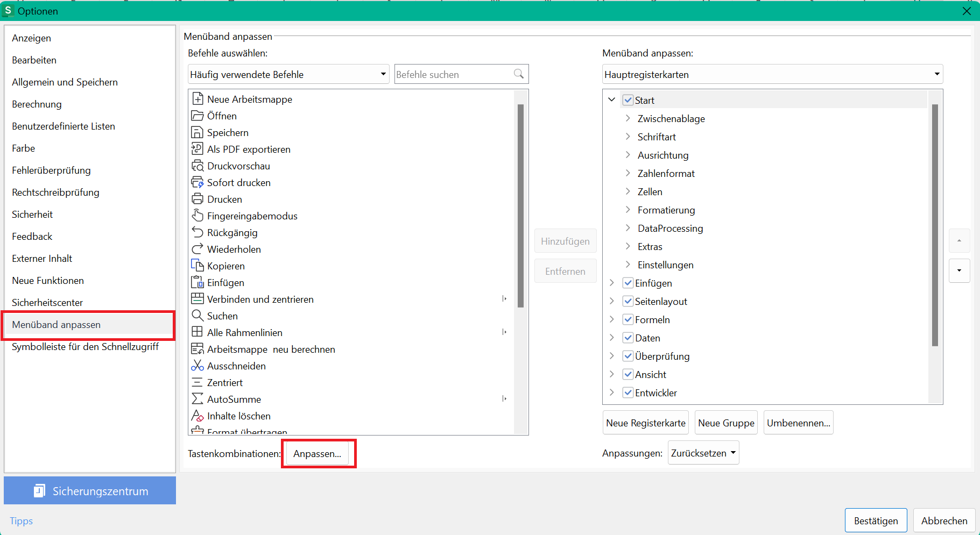Uncheck the Seitenlayout checkbox
This screenshot has width=980, height=535.
pyautogui.click(x=628, y=301)
